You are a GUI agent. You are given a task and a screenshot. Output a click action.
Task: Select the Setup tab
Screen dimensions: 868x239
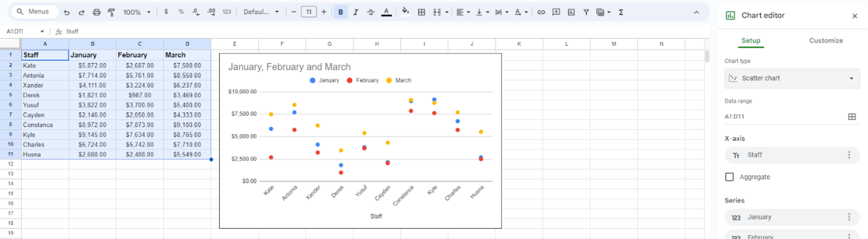[750, 41]
